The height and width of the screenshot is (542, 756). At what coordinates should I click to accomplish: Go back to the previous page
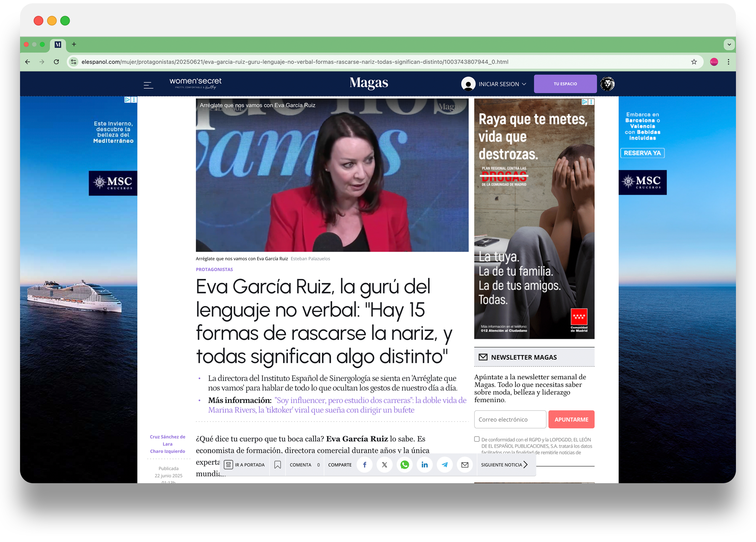pos(28,62)
